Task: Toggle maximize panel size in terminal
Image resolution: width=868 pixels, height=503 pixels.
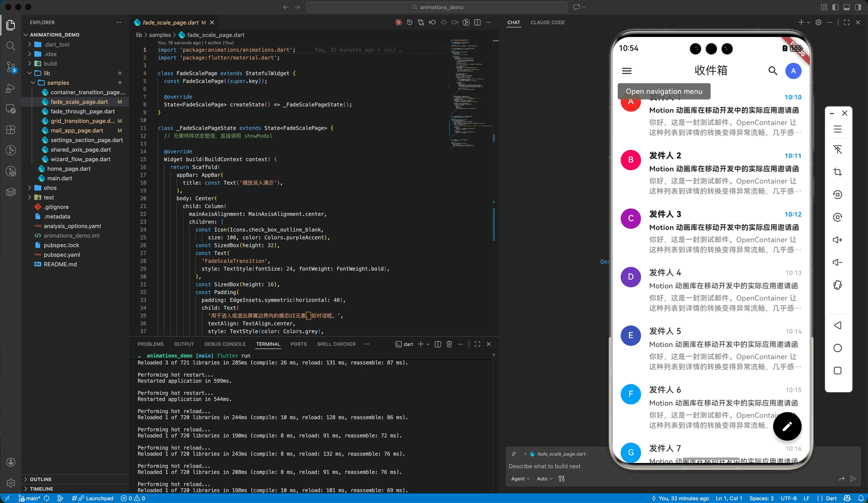Action: [x=477, y=344]
